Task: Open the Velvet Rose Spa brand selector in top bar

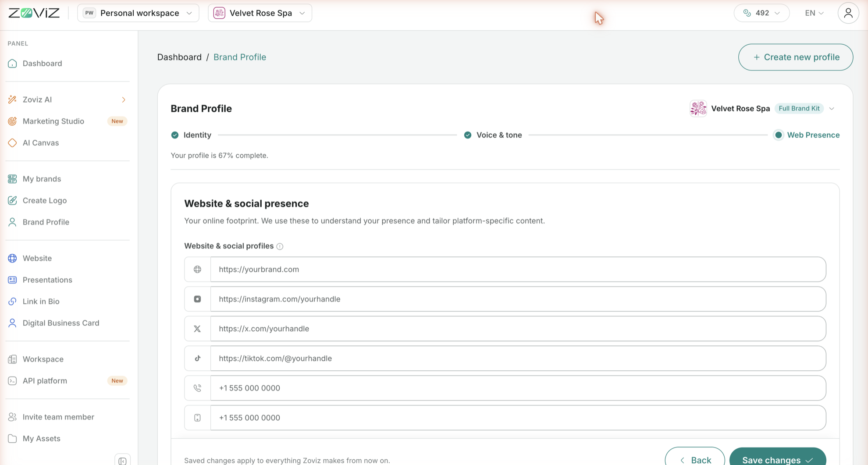Action: (260, 13)
